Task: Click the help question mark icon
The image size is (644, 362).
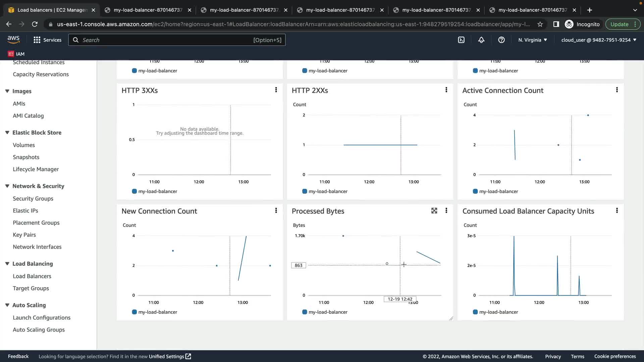Action: pyautogui.click(x=501, y=40)
